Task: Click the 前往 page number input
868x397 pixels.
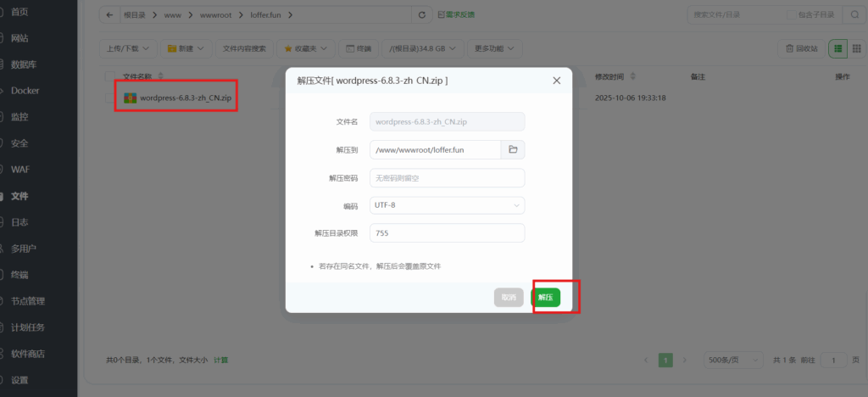Action: pyautogui.click(x=834, y=360)
